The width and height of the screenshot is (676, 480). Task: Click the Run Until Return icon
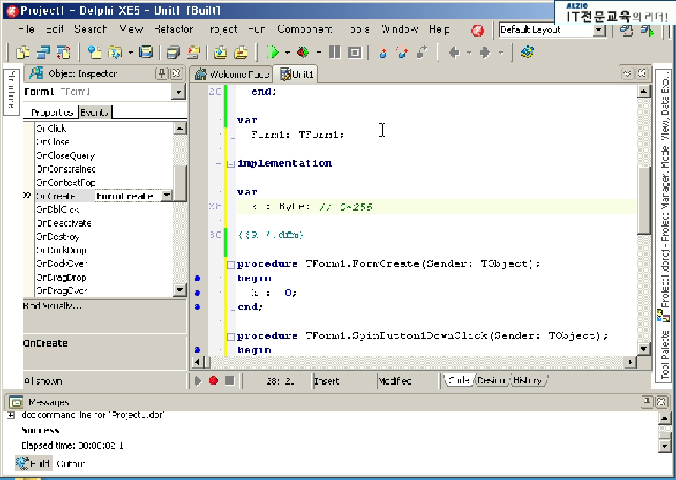pos(422,52)
